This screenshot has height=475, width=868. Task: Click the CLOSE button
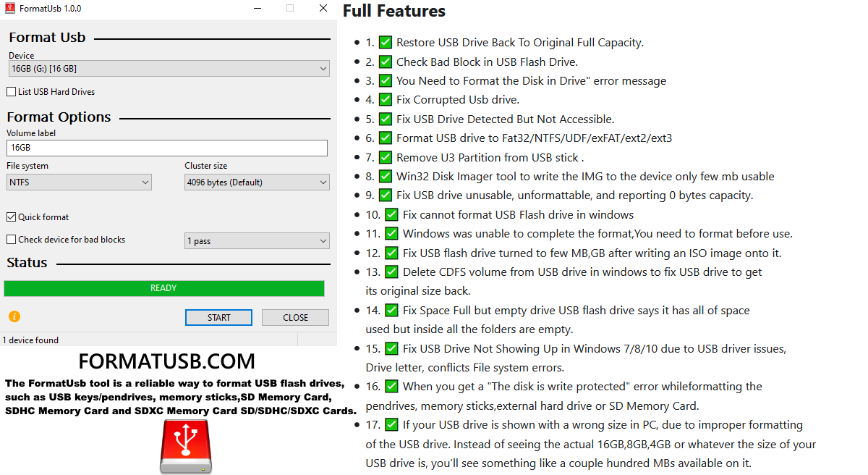(295, 317)
